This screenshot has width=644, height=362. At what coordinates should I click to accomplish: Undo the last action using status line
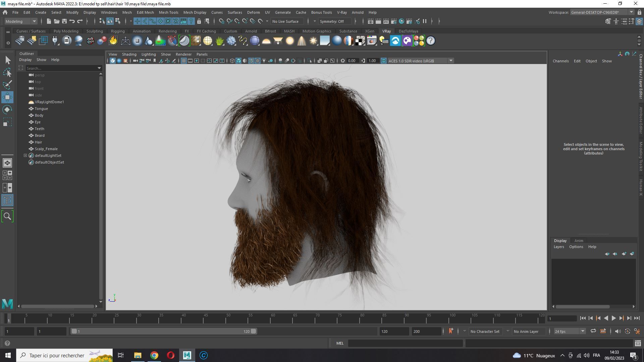pyautogui.click(x=72, y=21)
